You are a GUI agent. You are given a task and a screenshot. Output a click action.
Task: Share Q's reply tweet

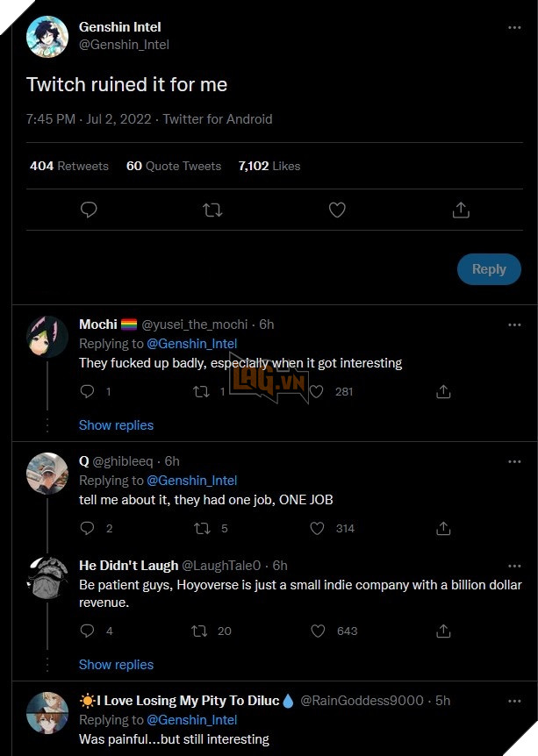pyautogui.click(x=444, y=528)
